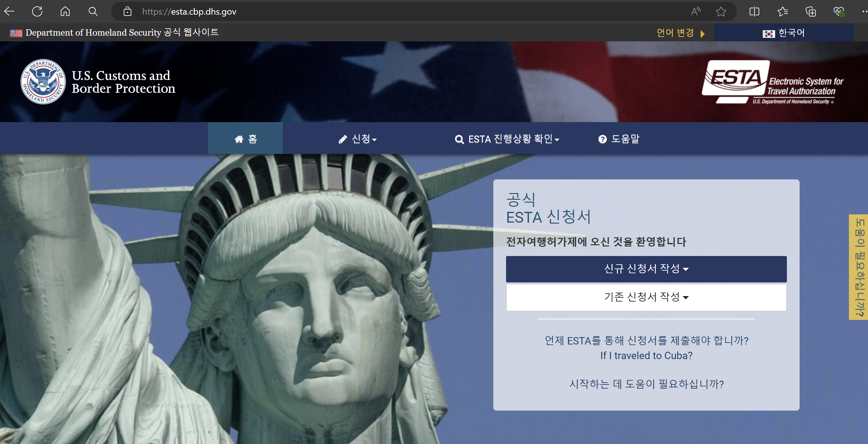Open the 한국어 language selector
Viewport: 868px width, 444px height.
click(x=783, y=33)
